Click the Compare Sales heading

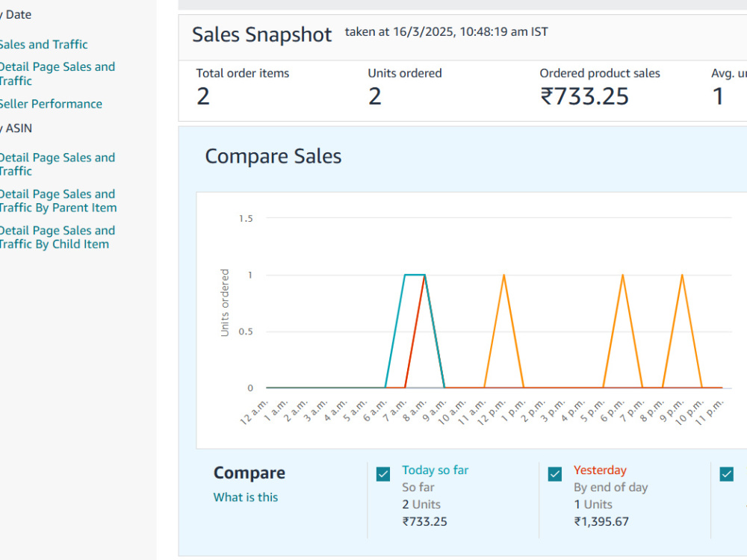click(x=273, y=156)
